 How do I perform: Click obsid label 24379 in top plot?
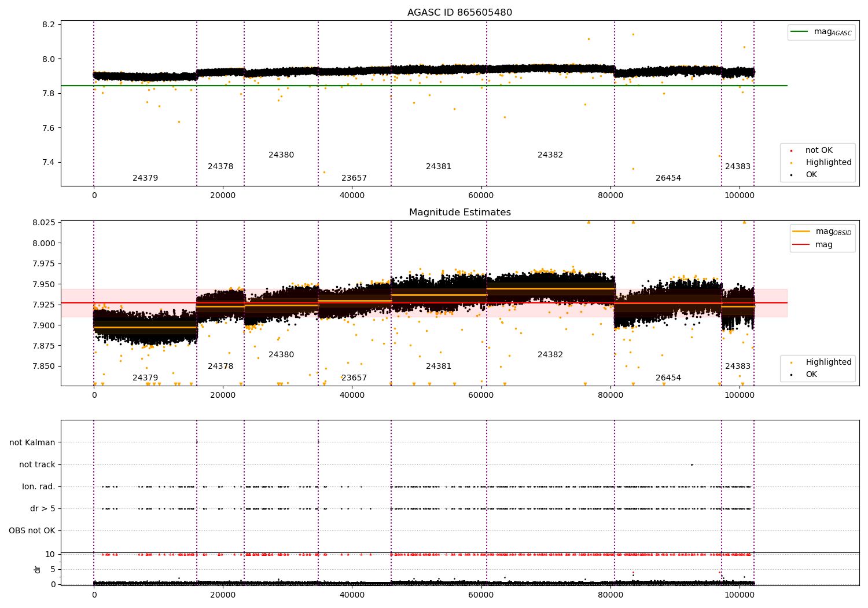click(145, 178)
